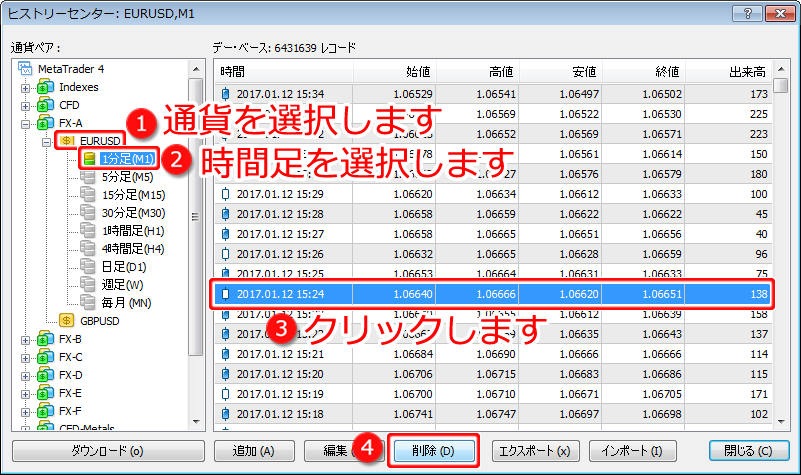The width and height of the screenshot is (801, 475).
Task: Select the 日足(D1) timeframe item
Action: pos(124,267)
